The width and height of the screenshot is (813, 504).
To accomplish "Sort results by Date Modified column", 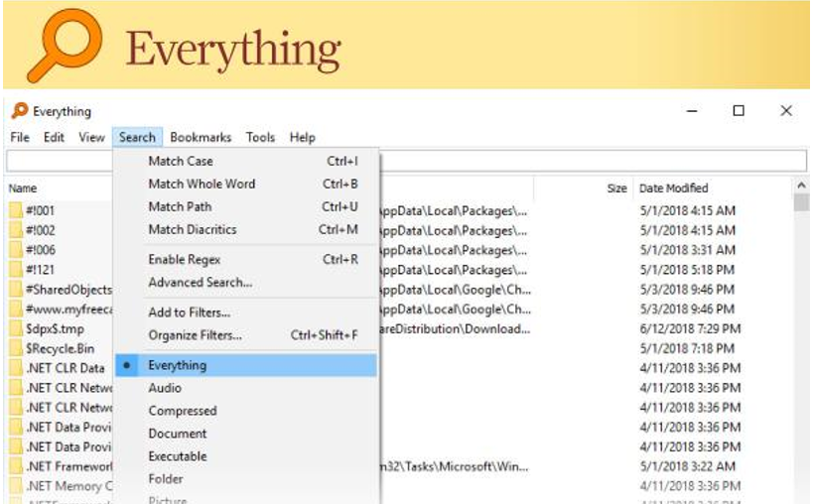I will [x=673, y=189].
